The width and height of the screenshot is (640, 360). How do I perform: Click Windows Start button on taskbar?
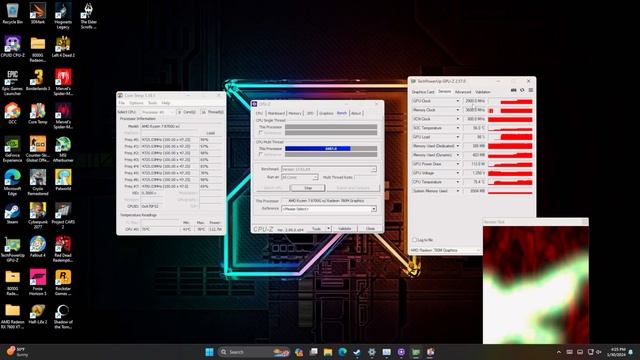click(209, 352)
